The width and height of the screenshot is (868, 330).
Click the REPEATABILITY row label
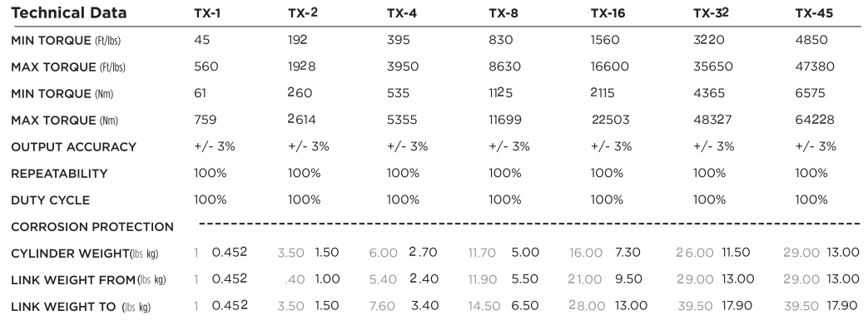click(x=59, y=174)
